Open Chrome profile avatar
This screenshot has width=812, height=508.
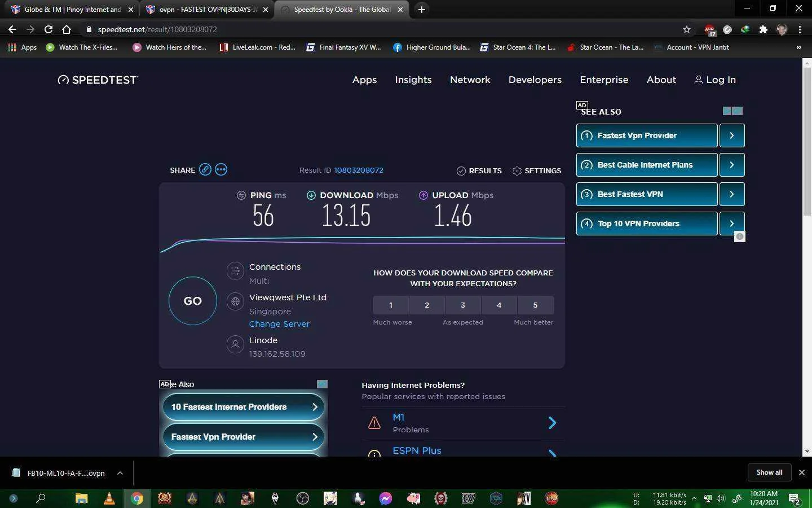[x=782, y=29]
